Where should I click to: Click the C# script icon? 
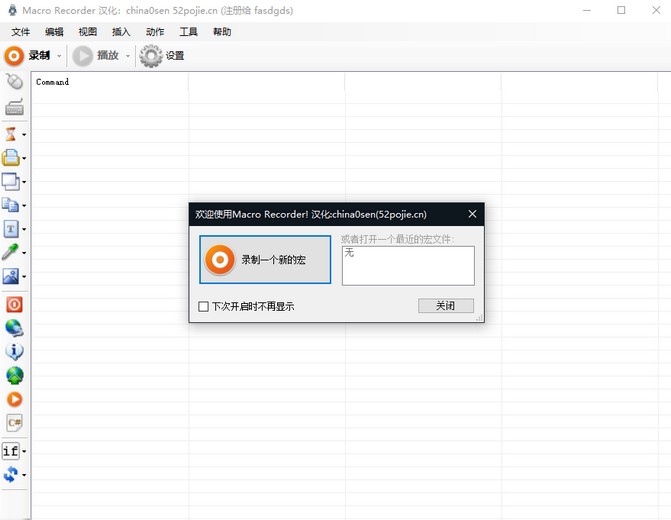(13, 423)
